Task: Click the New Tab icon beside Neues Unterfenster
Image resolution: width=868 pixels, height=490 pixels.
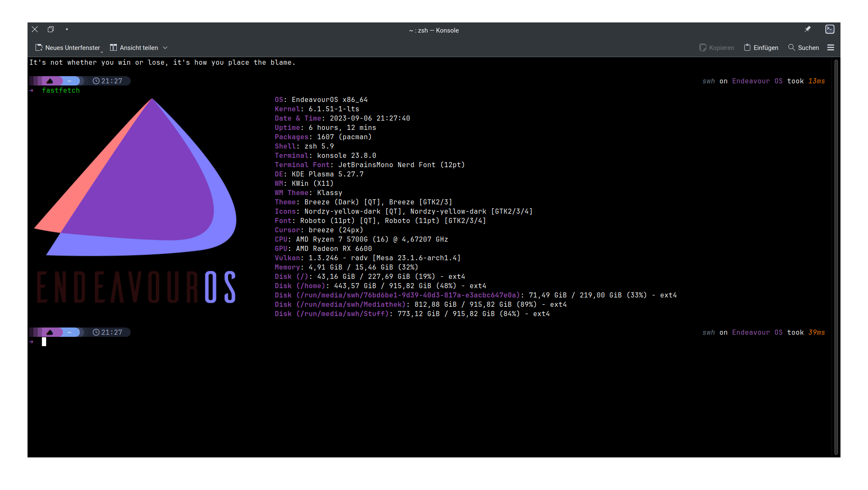Action: [x=39, y=47]
